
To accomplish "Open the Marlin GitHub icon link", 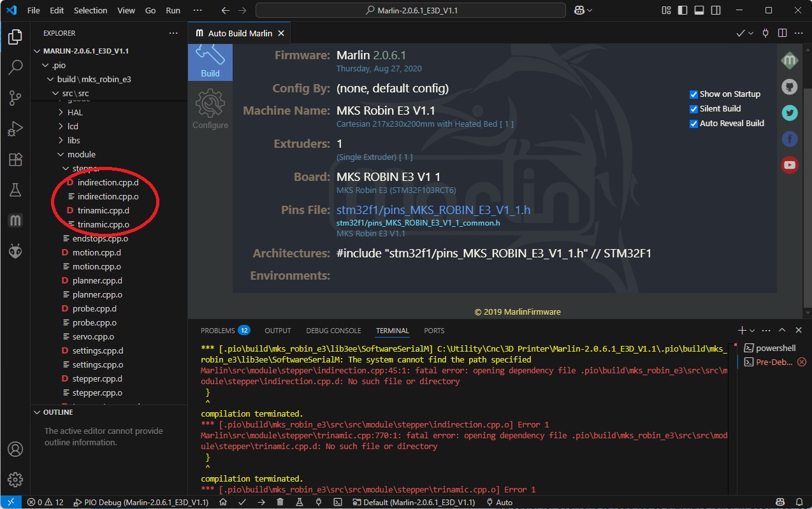I will (x=790, y=87).
